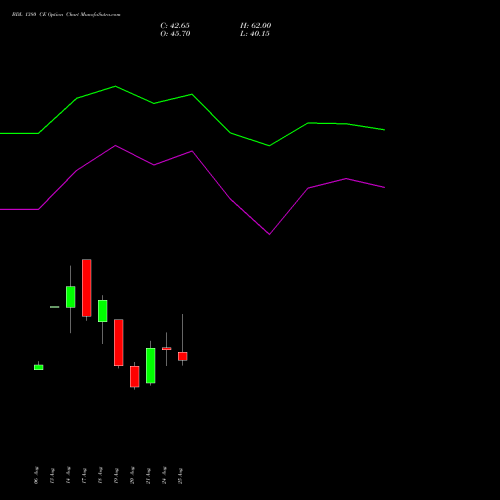Click the red candle above 19 Aug
500x500 pixels.
pos(119,343)
